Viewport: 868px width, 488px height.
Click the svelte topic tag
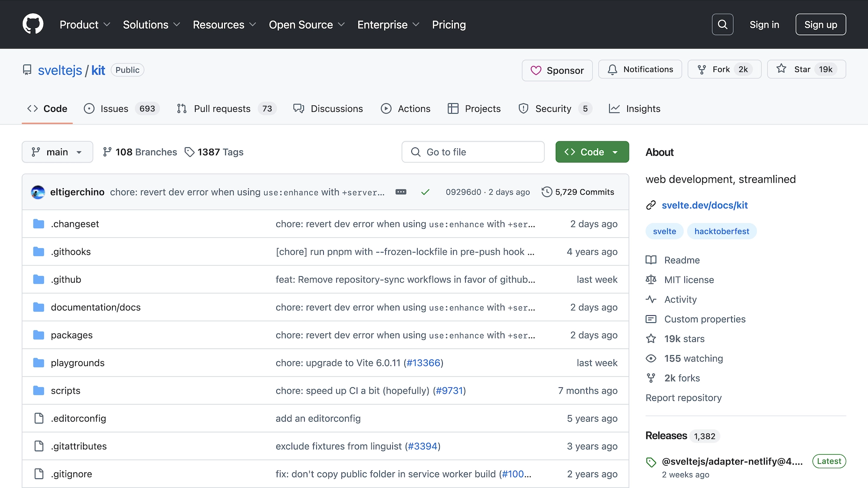click(x=664, y=231)
